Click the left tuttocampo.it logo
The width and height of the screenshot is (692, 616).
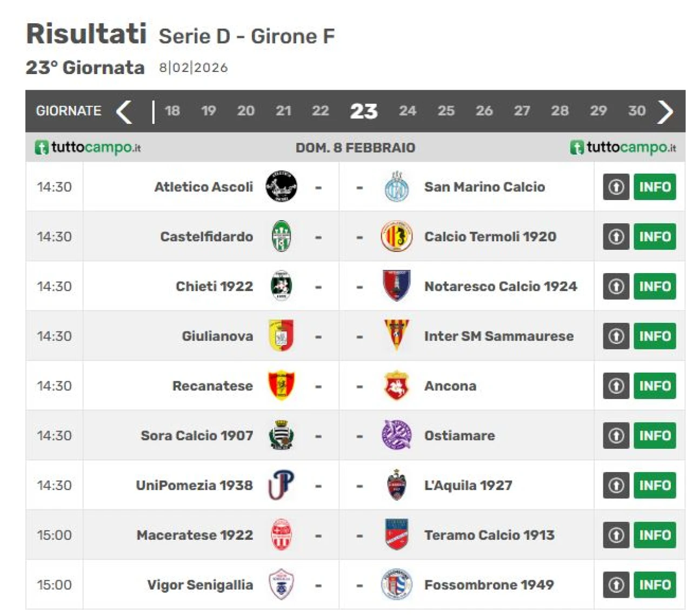[x=88, y=147]
